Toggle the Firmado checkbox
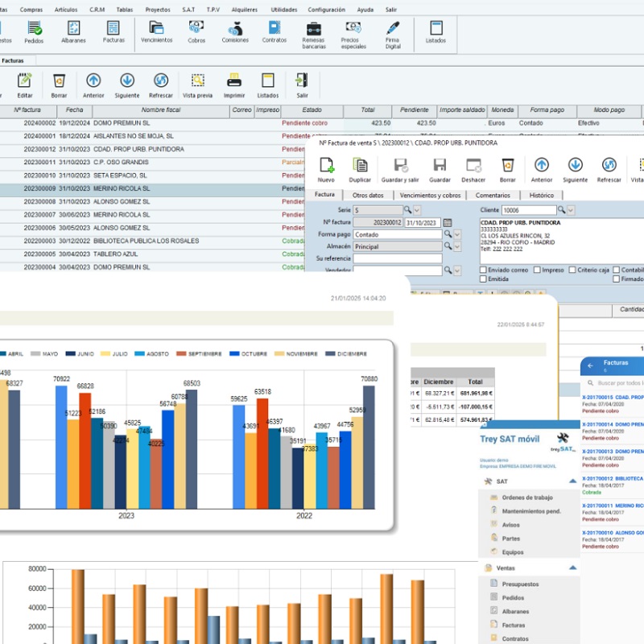This screenshot has height=644, width=644. [x=616, y=279]
